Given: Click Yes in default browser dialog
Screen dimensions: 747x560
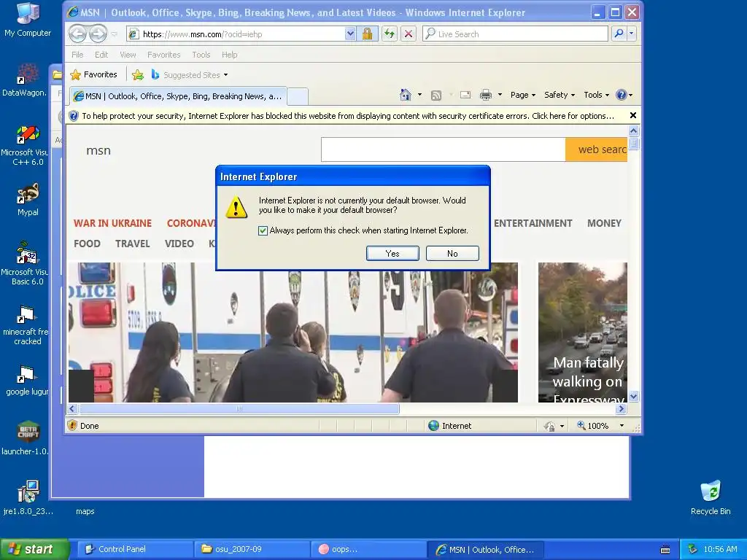Looking at the screenshot, I should click(392, 253).
